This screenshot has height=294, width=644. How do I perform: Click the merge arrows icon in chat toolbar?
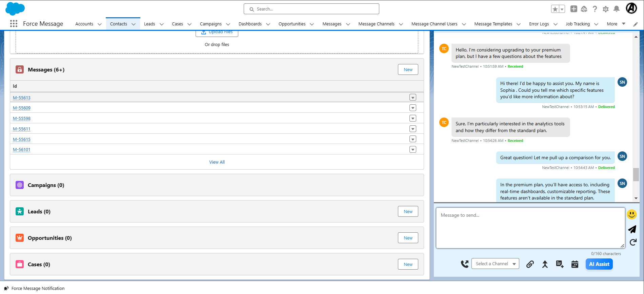(545, 264)
